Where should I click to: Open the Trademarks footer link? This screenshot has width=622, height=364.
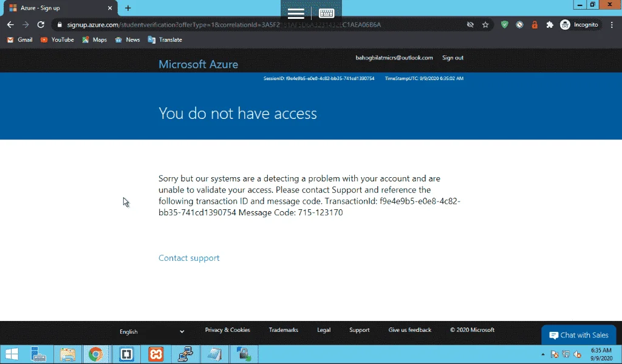click(x=283, y=330)
